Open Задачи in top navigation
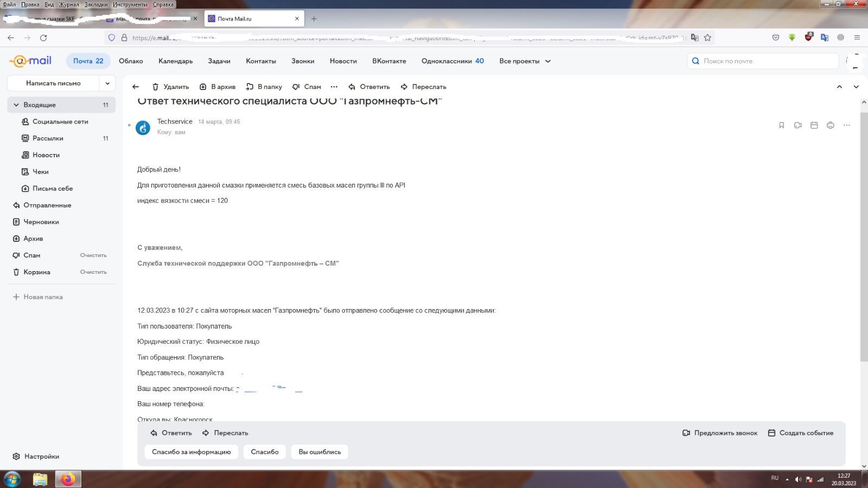 coord(219,61)
